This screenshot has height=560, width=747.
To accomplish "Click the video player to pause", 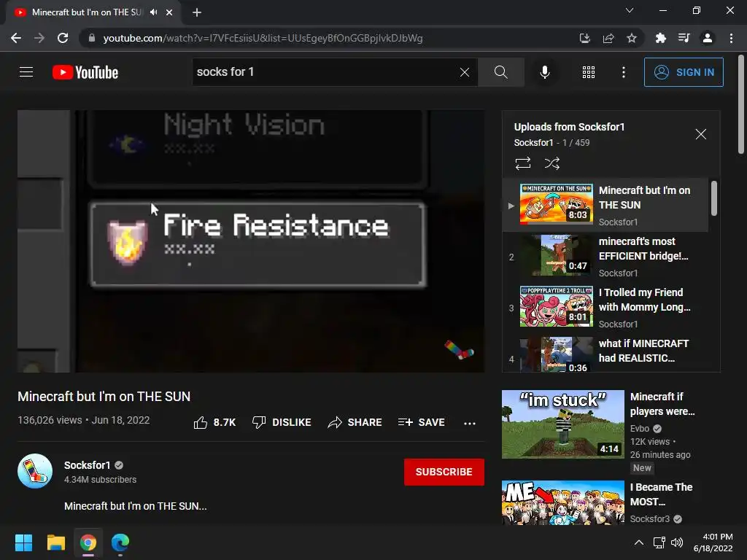I will pos(251,241).
